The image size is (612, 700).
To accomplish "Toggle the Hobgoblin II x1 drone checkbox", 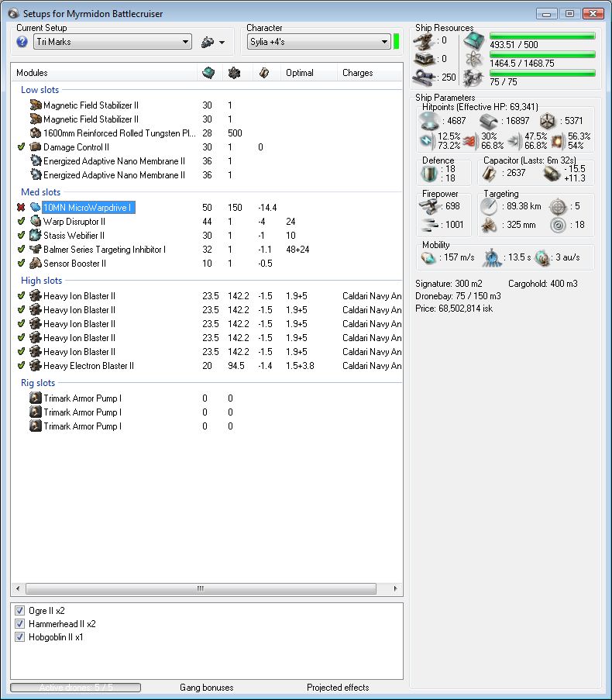I will pos(19,637).
